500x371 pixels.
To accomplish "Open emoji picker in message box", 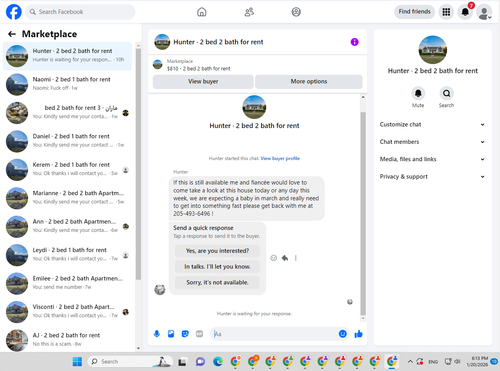I will tap(343, 334).
